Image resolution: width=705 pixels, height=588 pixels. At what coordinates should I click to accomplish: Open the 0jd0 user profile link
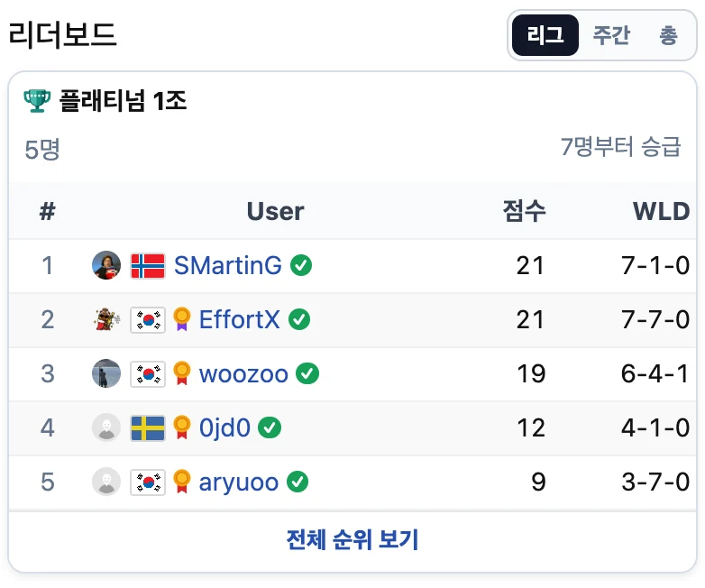(x=224, y=427)
